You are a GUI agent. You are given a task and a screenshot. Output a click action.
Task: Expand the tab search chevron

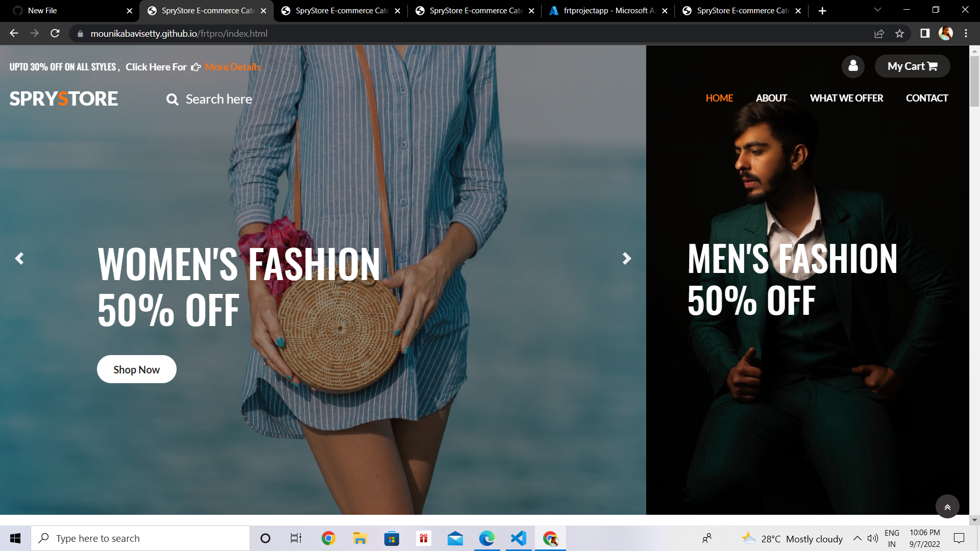tap(877, 10)
